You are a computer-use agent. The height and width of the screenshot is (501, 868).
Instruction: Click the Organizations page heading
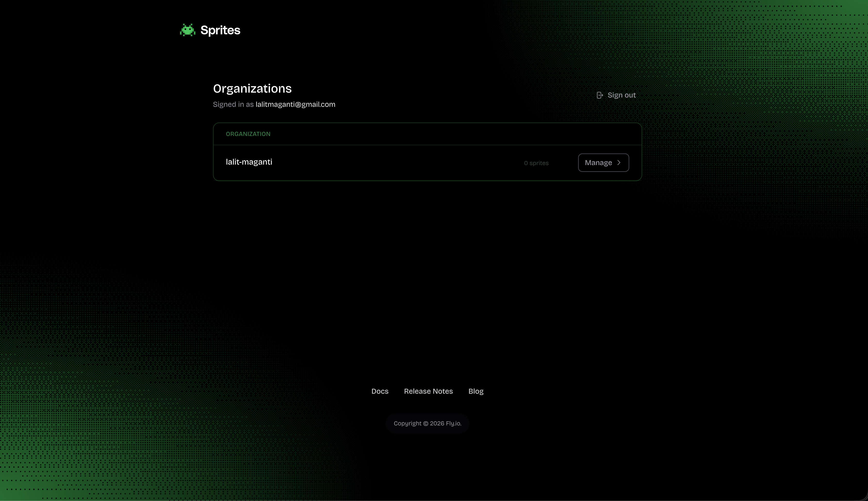[x=252, y=89]
